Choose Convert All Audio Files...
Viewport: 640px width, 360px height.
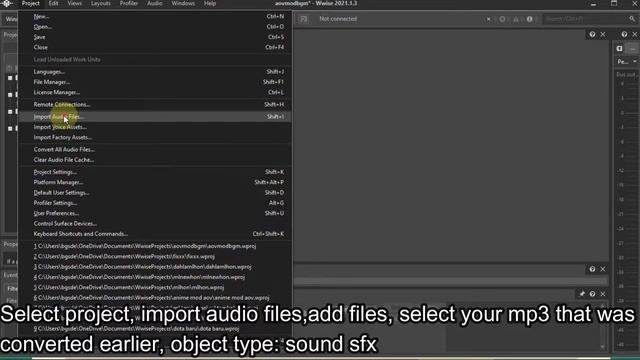pyautogui.click(x=155, y=149)
